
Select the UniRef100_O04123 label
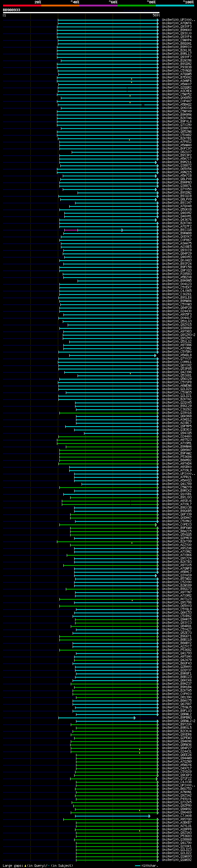[177, 284]
